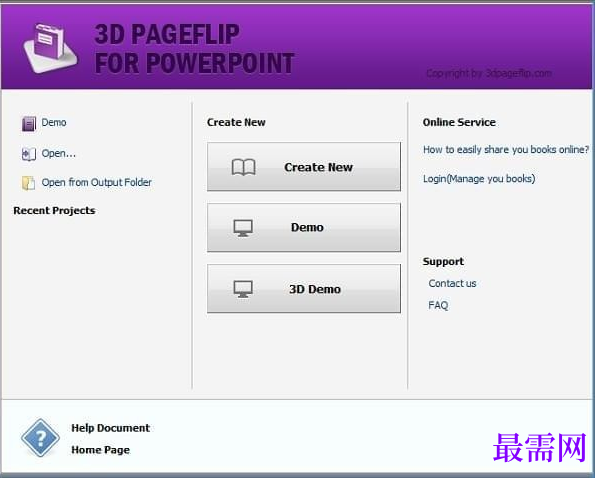
Task: Choose Open... to load a project
Action: coord(59,153)
